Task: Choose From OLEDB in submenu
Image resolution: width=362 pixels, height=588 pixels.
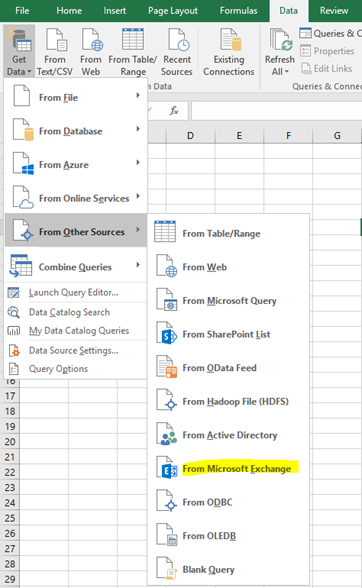Action: coord(229,536)
